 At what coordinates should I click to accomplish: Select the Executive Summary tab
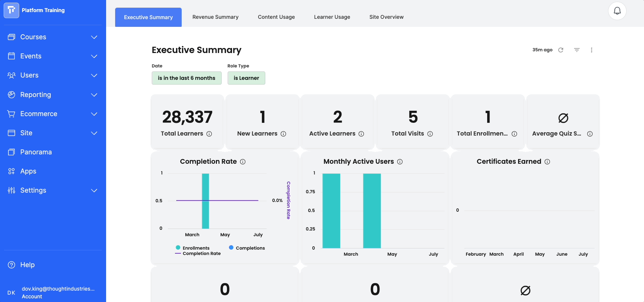click(x=148, y=17)
